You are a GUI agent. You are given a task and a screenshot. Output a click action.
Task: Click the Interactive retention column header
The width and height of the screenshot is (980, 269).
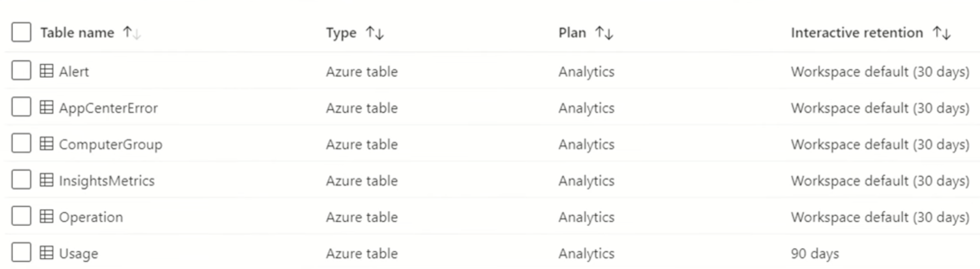tap(857, 33)
